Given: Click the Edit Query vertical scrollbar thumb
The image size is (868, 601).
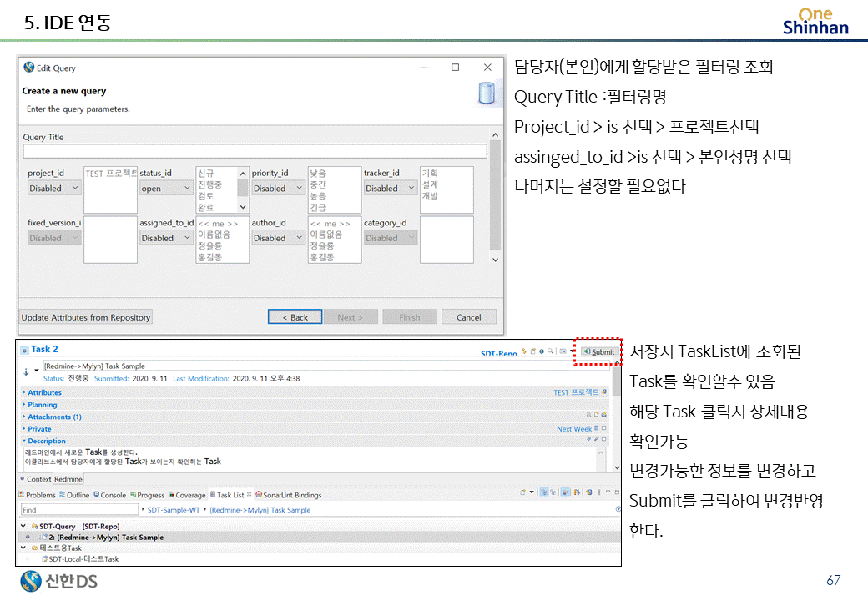Looking at the screenshot, I should (x=496, y=194).
